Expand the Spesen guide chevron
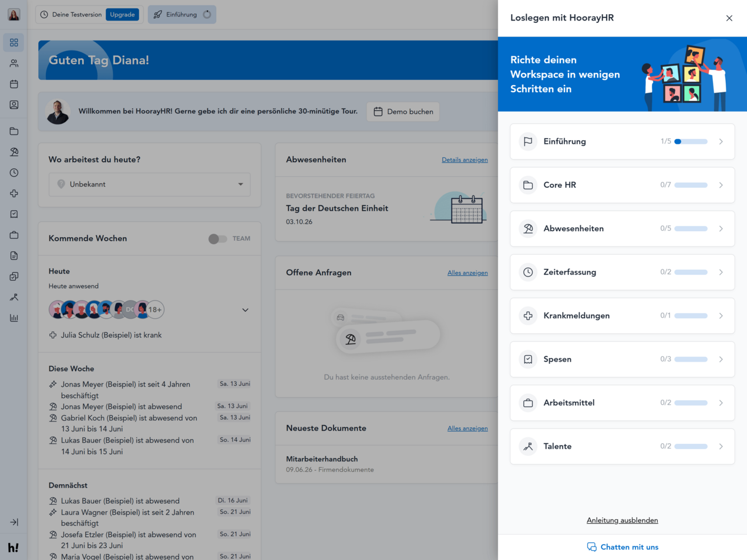Screen dimensions: 747x560 (x=721, y=359)
